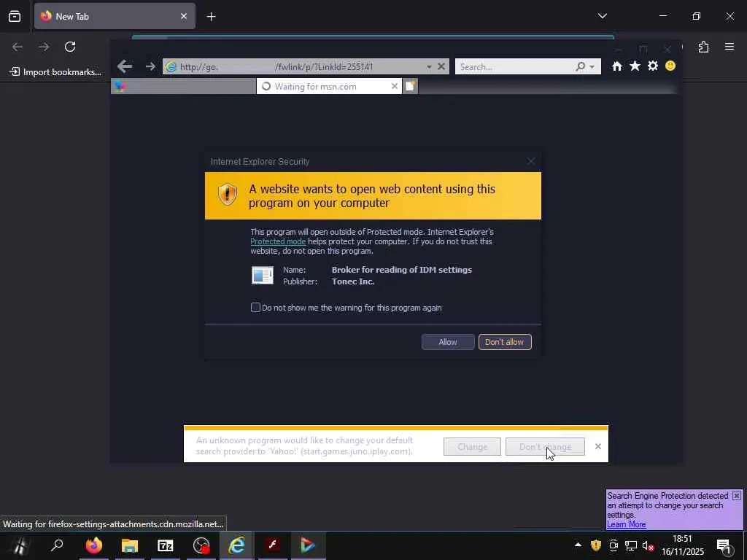The width and height of the screenshot is (747, 560).
Task: Switch to Internet Explorer taskbar icon
Action: pyautogui.click(x=237, y=545)
